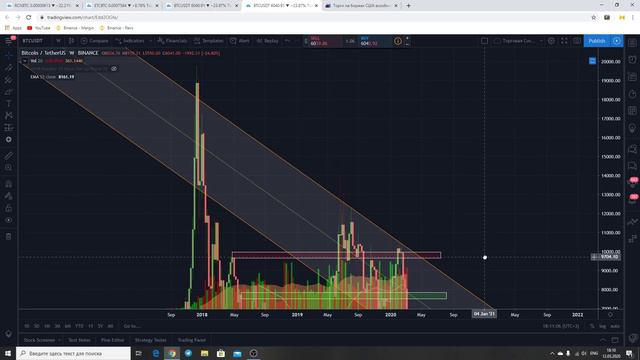The image size is (640, 360).
Task: Click the Windows taskbar search box
Action: 73,353
